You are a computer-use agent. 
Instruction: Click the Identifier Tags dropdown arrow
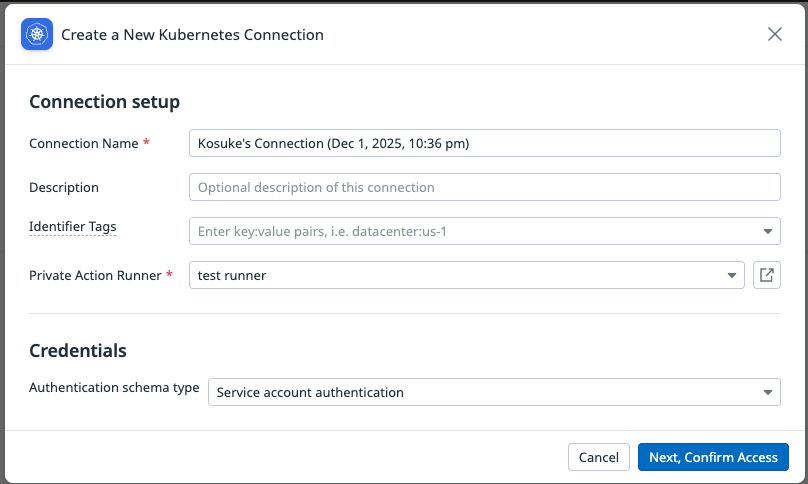point(767,231)
